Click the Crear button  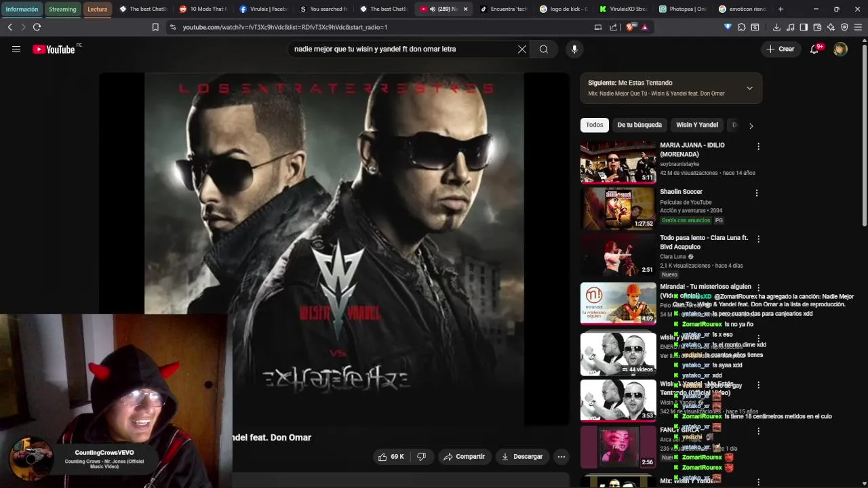coord(780,49)
